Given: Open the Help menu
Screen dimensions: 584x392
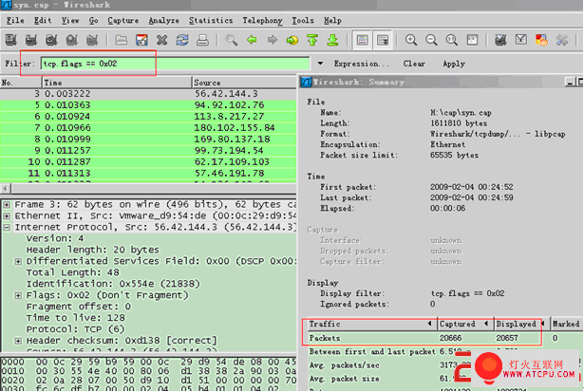Looking at the screenshot, I should tap(332, 21).
